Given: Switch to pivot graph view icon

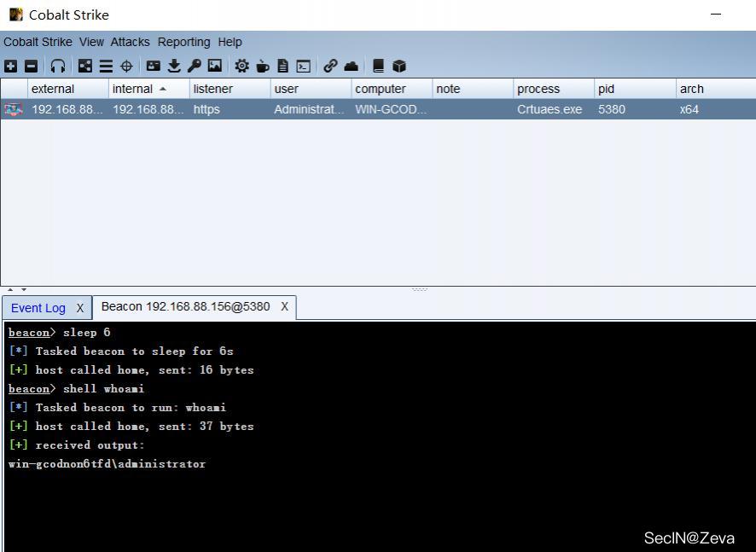Looking at the screenshot, I should coord(85,66).
